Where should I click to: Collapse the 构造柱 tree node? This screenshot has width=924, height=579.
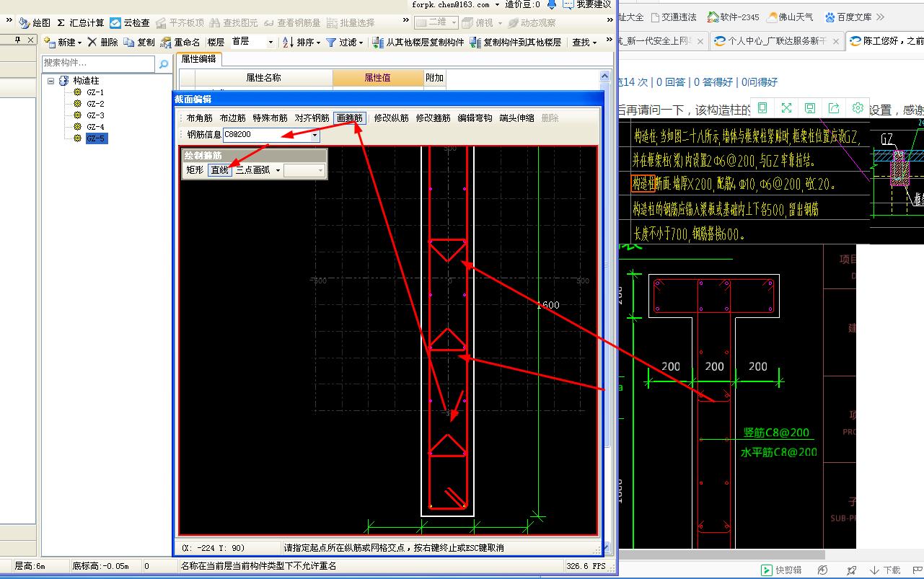tap(50, 81)
